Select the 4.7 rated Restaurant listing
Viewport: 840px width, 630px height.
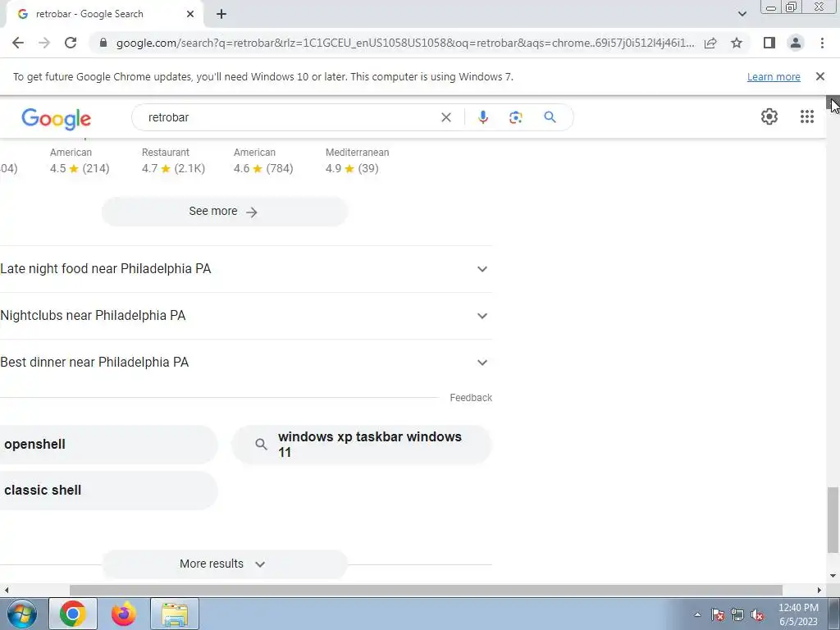pyautogui.click(x=173, y=161)
